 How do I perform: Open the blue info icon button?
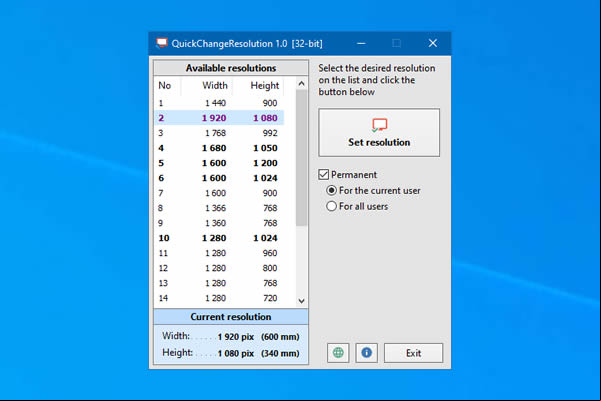point(366,353)
